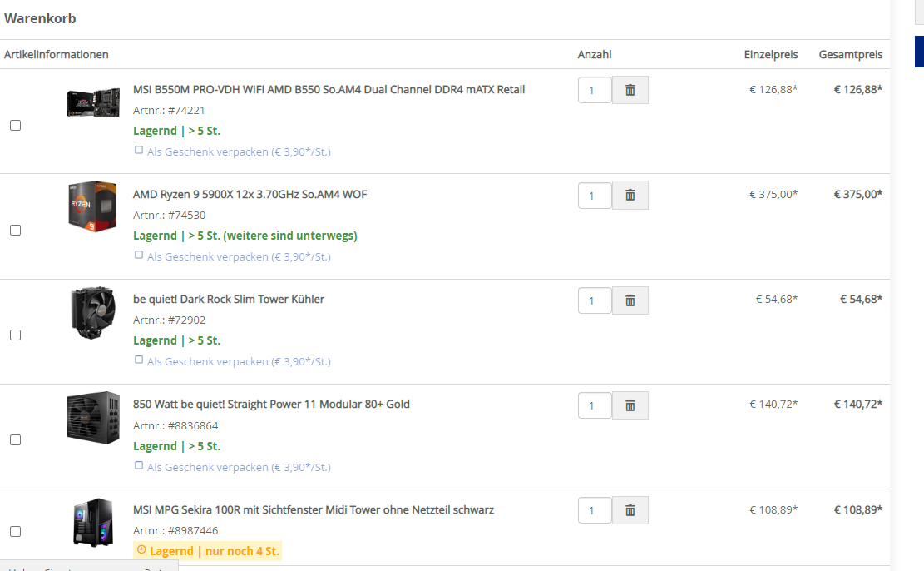Viewport: 924px width, 571px height.
Task: Click the MSI B550M motherboard thumbnail
Action: (x=92, y=102)
